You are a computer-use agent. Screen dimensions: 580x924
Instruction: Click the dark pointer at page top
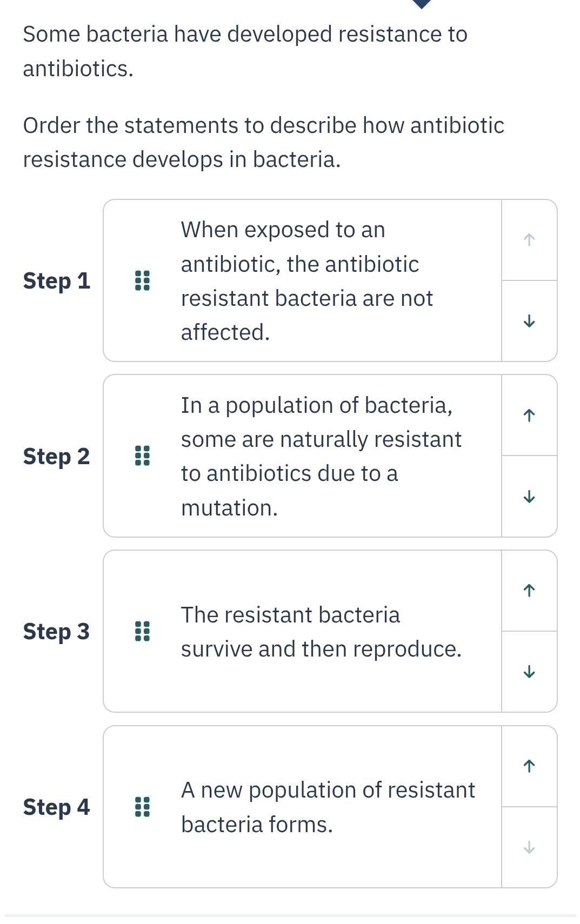422,4
